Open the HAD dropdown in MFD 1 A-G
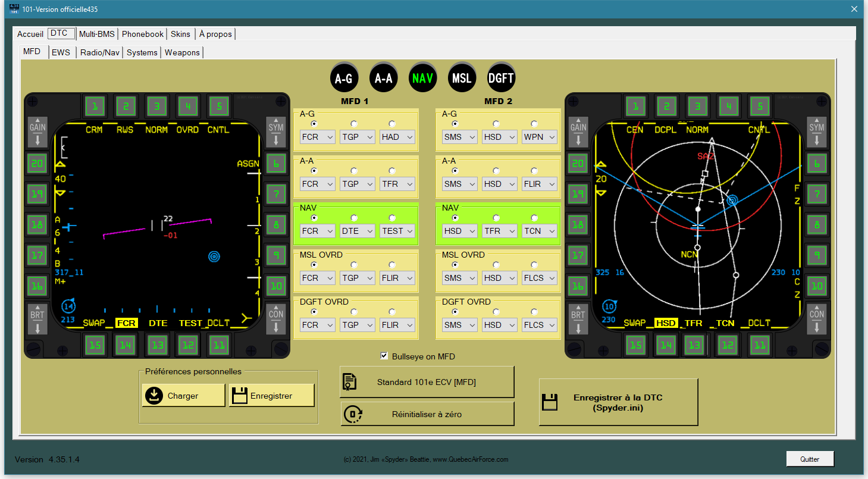 tap(397, 137)
